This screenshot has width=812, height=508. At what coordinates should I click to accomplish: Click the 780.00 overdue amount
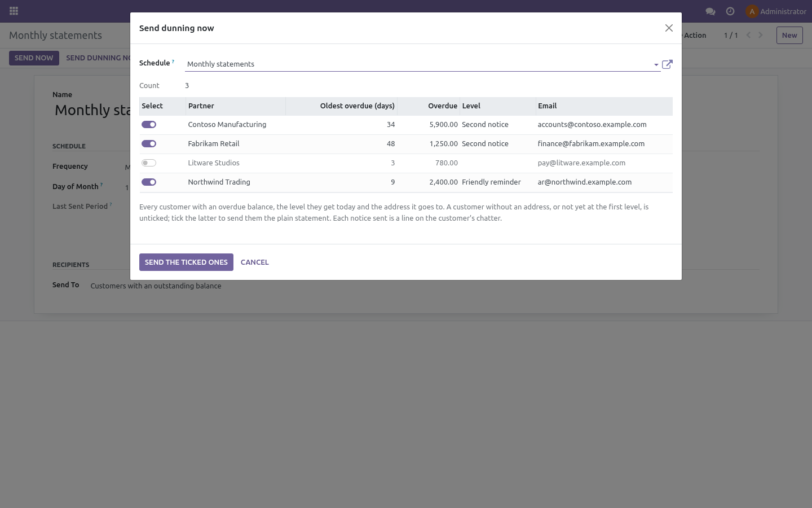click(447, 163)
